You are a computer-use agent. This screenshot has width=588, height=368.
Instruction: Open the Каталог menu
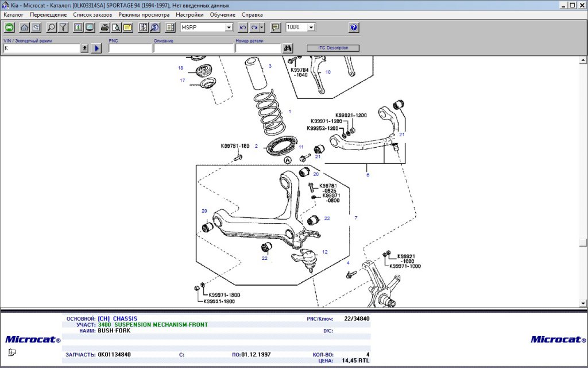pyautogui.click(x=13, y=14)
